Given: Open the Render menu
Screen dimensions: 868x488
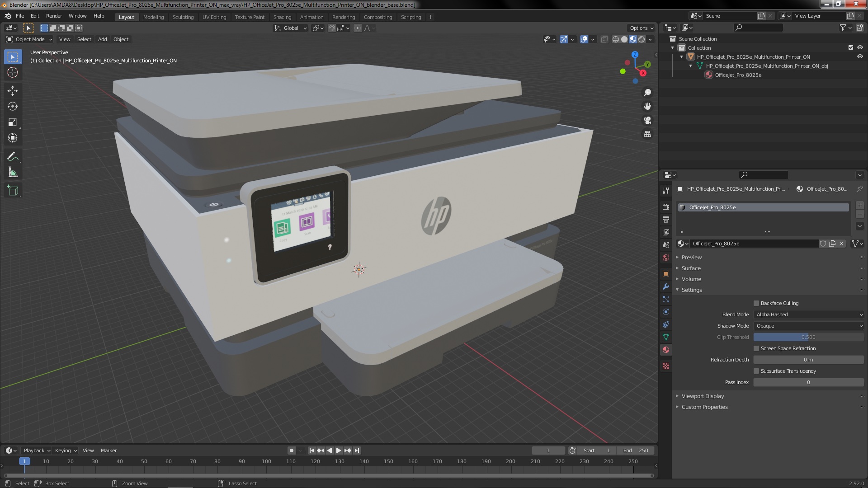Looking at the screenshot, I should (x=54, y=16).
